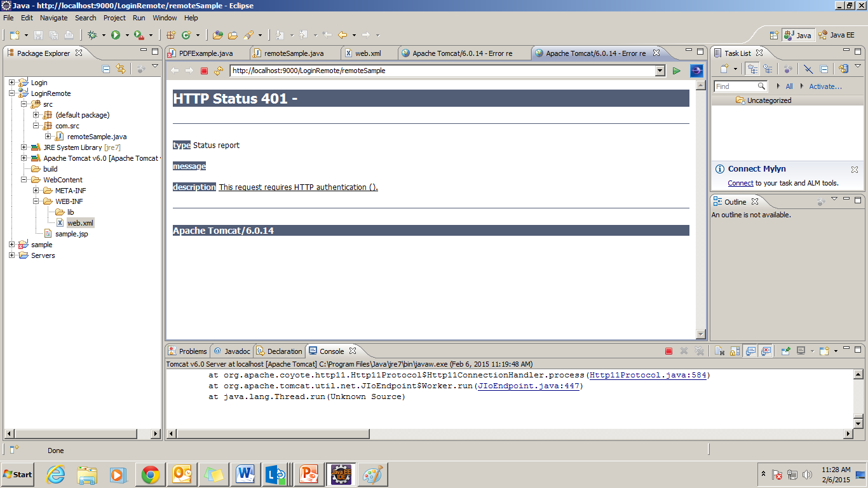
Task: Click the New file wizard icon in main toolbar
Action: (x=14, y=35)
